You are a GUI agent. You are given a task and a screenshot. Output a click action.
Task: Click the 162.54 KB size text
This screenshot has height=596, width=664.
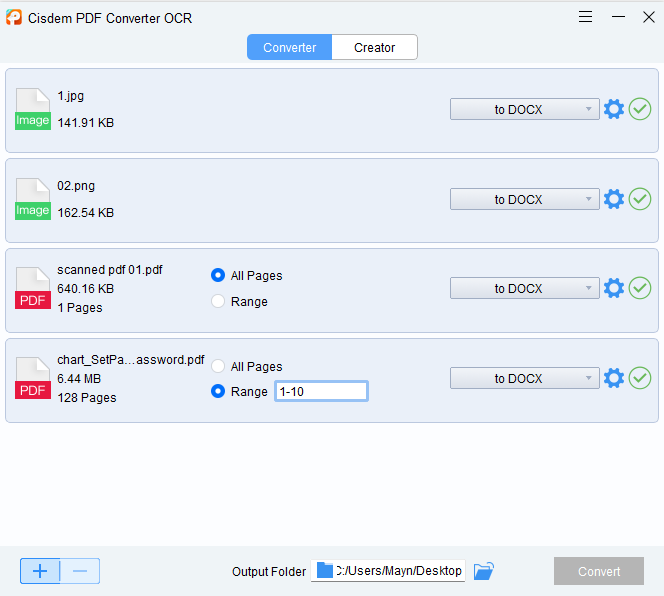pyautogui.click(x=86, y=213)
